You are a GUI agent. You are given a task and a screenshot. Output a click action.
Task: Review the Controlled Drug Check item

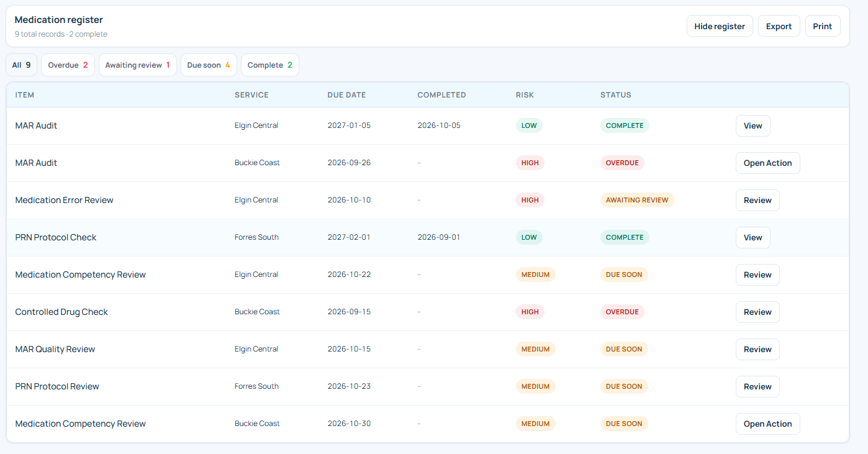coord(757,312)
